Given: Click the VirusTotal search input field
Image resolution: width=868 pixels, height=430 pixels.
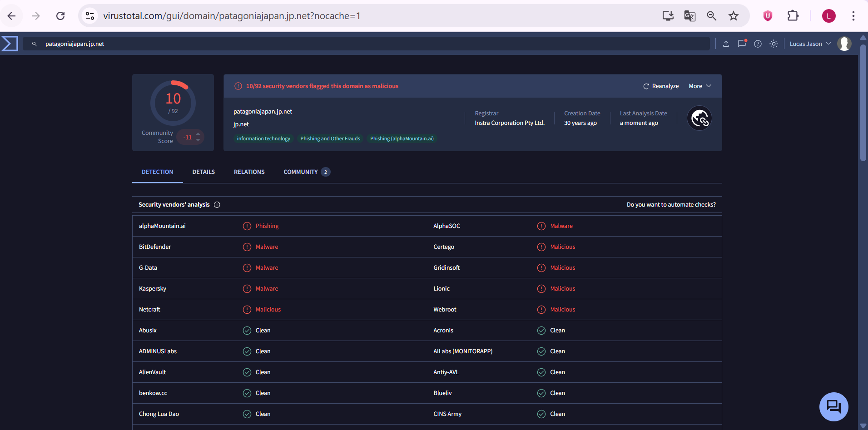Looking at the screenshot, I should [363, 44].
